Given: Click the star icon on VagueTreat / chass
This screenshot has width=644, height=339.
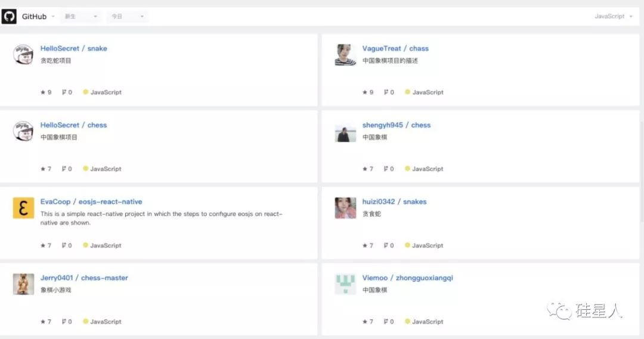Looking at the screenshot, I should [365, 92].
